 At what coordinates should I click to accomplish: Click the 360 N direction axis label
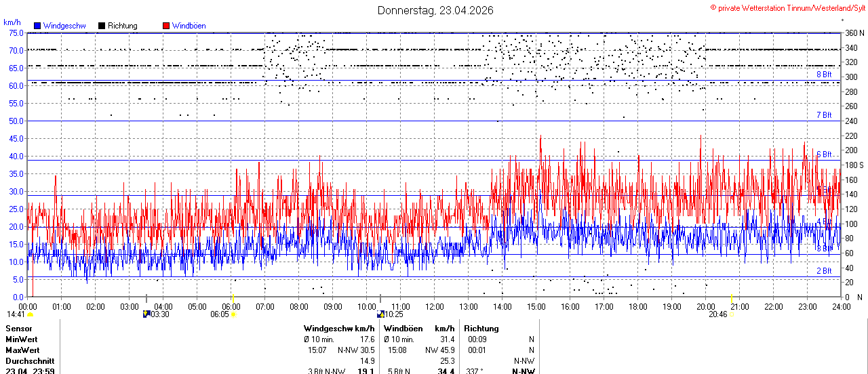854,33
